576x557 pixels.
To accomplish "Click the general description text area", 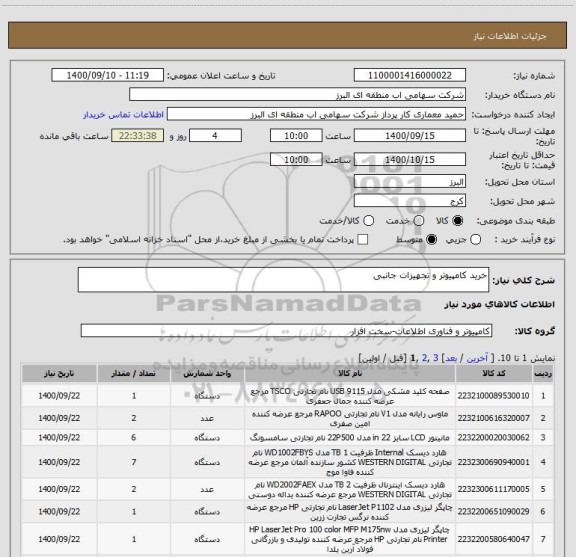I will pos(283,280).
